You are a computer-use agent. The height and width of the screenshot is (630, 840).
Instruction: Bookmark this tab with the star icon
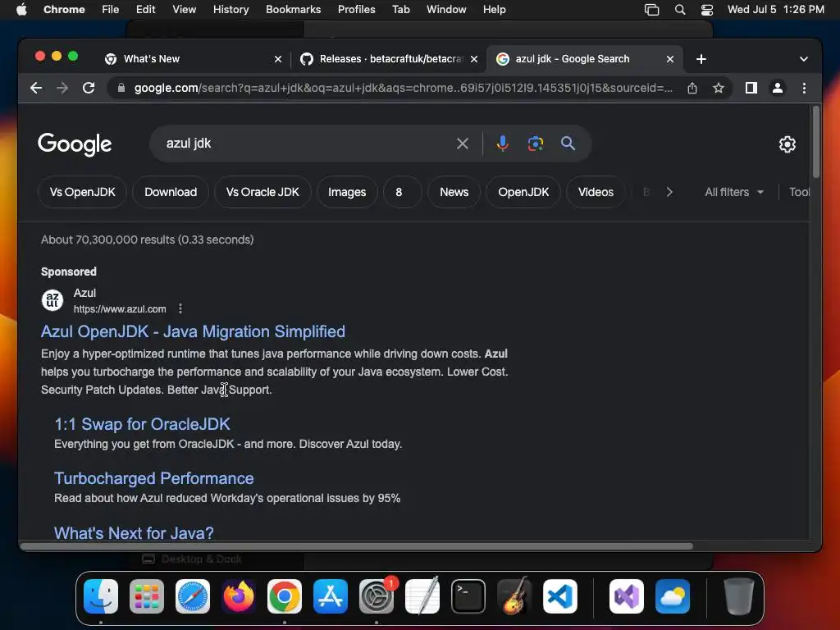[x=719, y=88]
